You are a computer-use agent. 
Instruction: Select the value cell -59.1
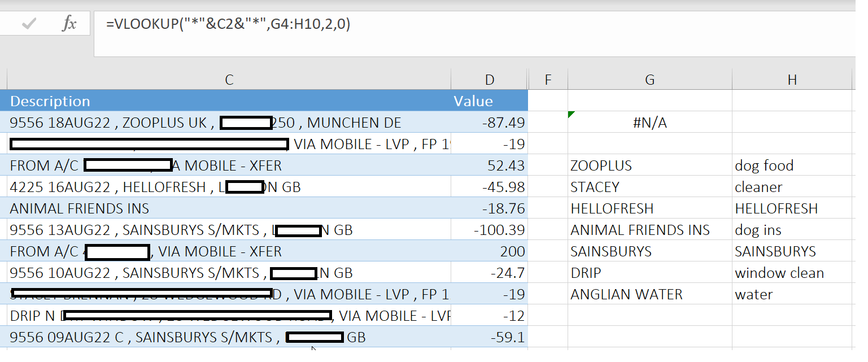click(489, 337)
